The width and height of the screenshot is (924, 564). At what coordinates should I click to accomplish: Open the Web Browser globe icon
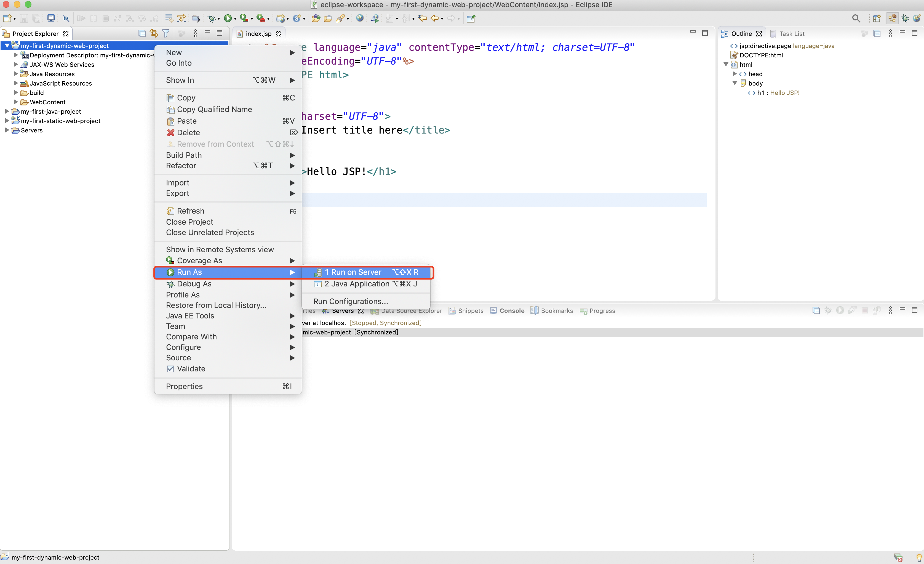(360, 18)
